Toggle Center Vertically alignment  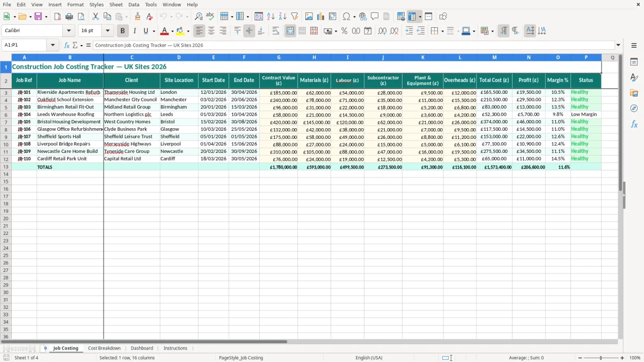[x=249, y=31]
